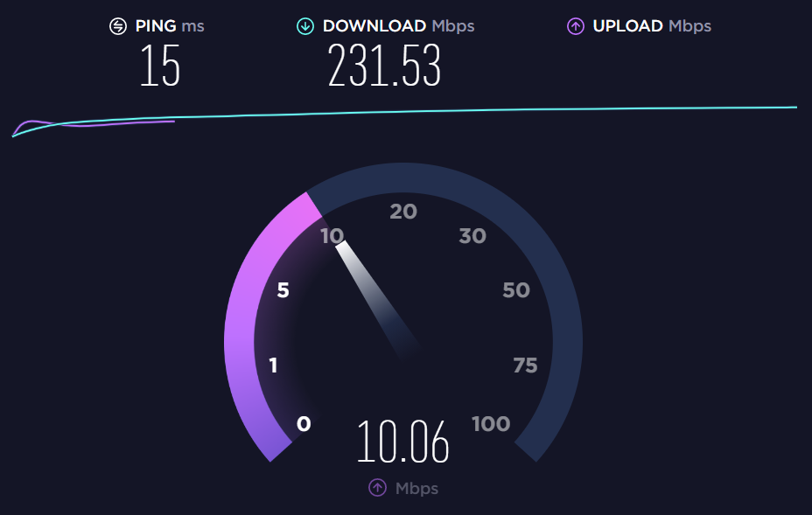Click the upload arrow icon below the gauge

click(377, 487)
